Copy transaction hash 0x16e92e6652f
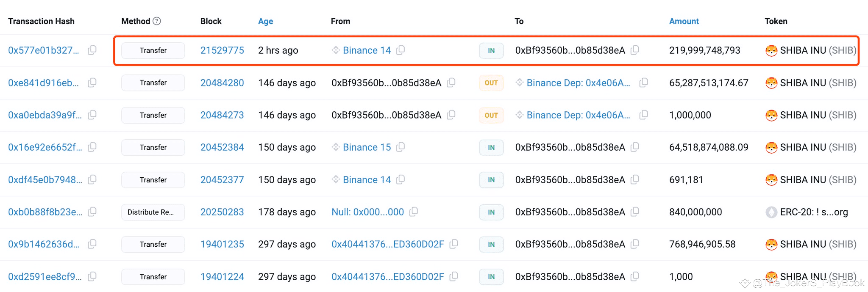868x292 pixels. (92, 147)
